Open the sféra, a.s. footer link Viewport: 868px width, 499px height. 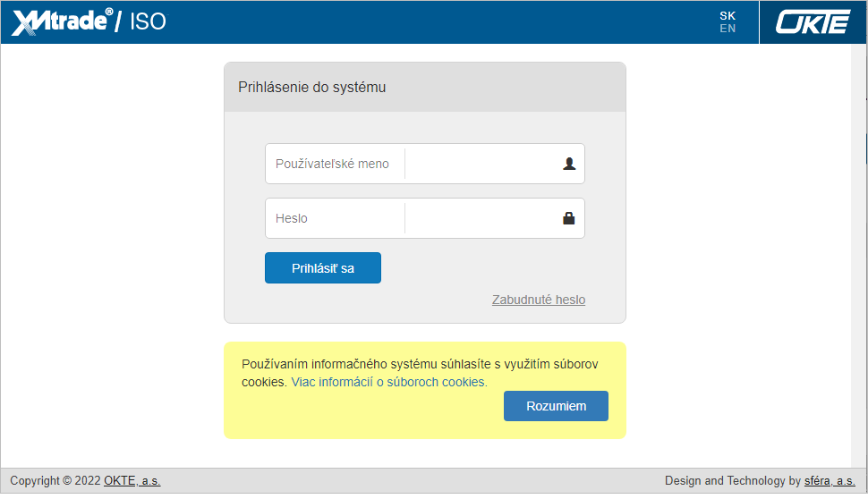click(830, 481)
